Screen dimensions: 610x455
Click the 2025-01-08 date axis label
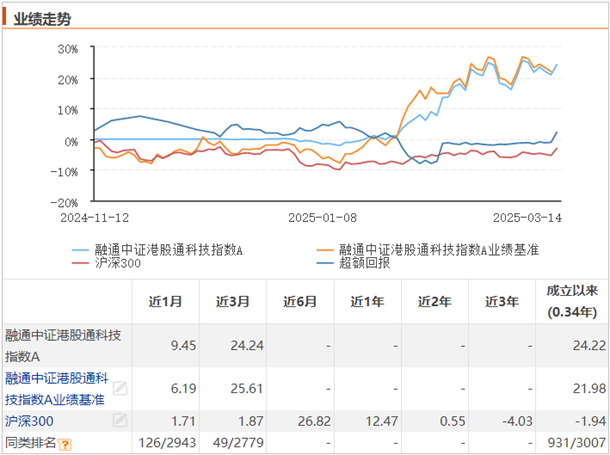[x=322, y=216]
